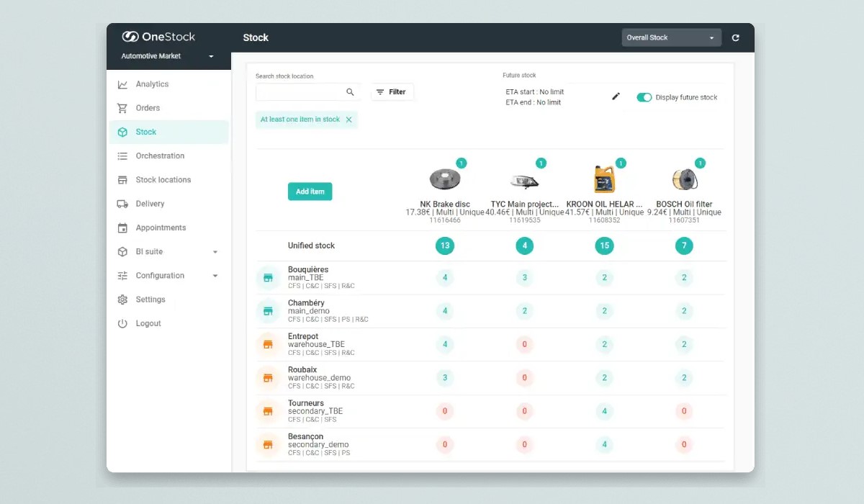Screen dimensions: 864x504
Task: Open the Orders page
Action: (148, 108)
